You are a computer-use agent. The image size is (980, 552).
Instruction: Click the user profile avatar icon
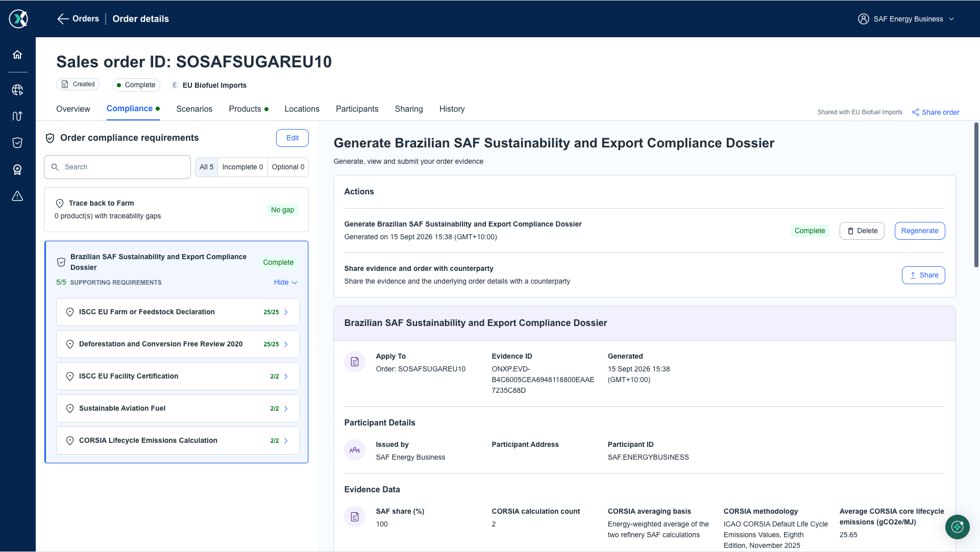(x=863, y=19)
